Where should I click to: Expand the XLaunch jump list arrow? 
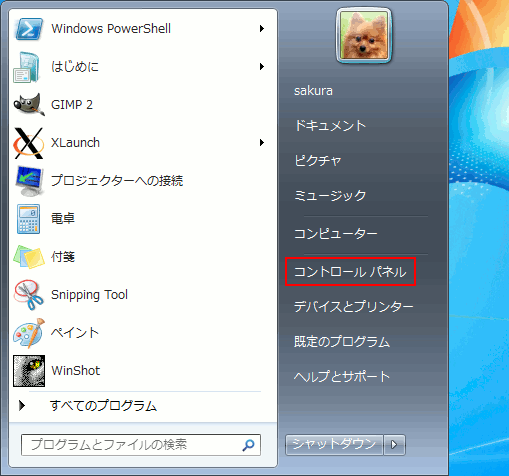pyautogui.click(x=262, y=143)
